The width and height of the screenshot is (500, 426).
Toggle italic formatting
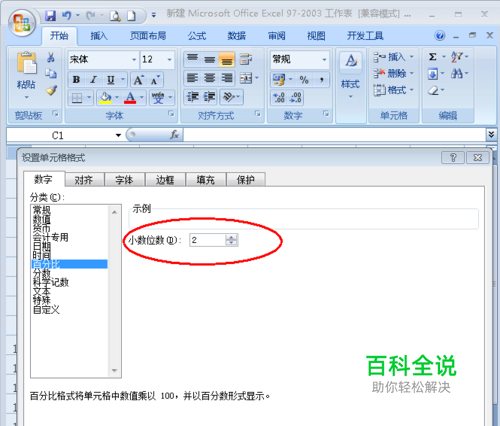pyautogui.click(x=93, y=80)
